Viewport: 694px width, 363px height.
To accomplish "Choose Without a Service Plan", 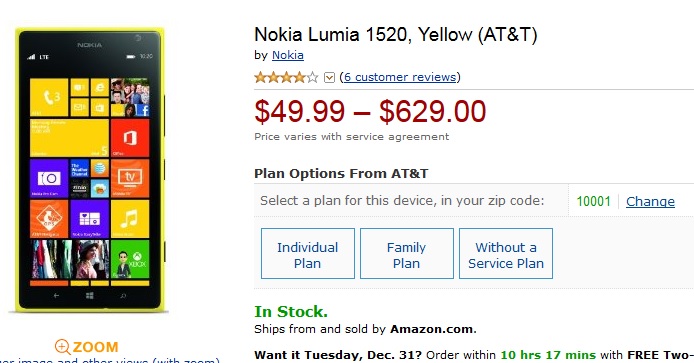I will (506, 254).
